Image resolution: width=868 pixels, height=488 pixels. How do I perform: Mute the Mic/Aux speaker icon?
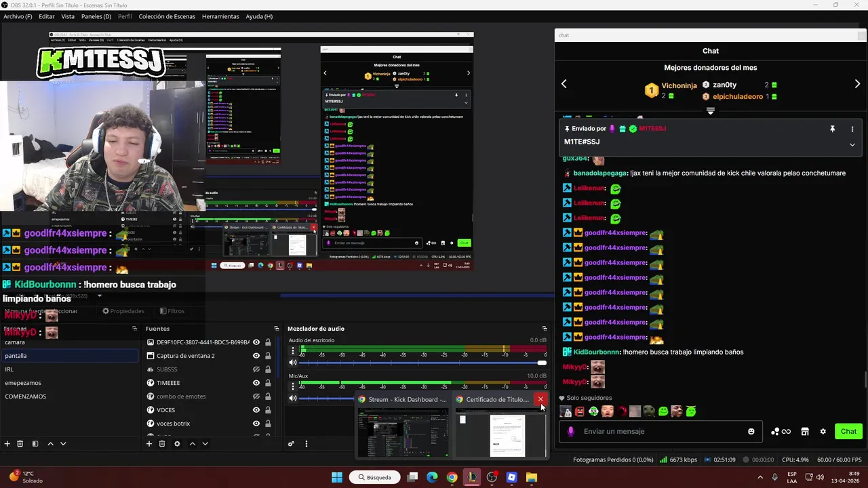[x=293, y=398]
